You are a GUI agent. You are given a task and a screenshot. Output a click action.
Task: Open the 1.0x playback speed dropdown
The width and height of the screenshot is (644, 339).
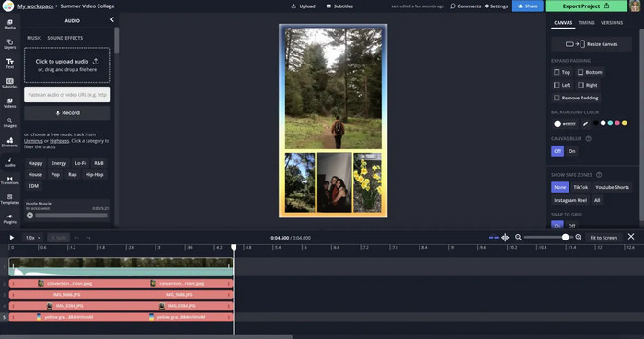coord(33,238)
